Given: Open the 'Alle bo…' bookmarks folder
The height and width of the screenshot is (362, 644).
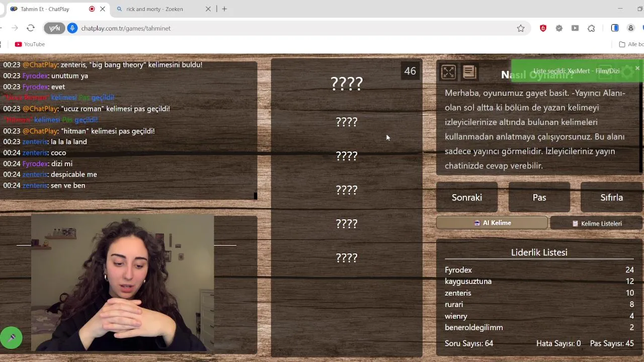Looking at the screenshot, I should tap(631, 44).
